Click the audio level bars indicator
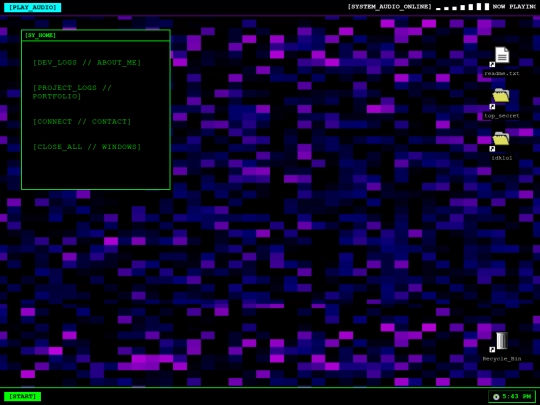The width and height of the screenshot is (540, 405). [463, 7]
